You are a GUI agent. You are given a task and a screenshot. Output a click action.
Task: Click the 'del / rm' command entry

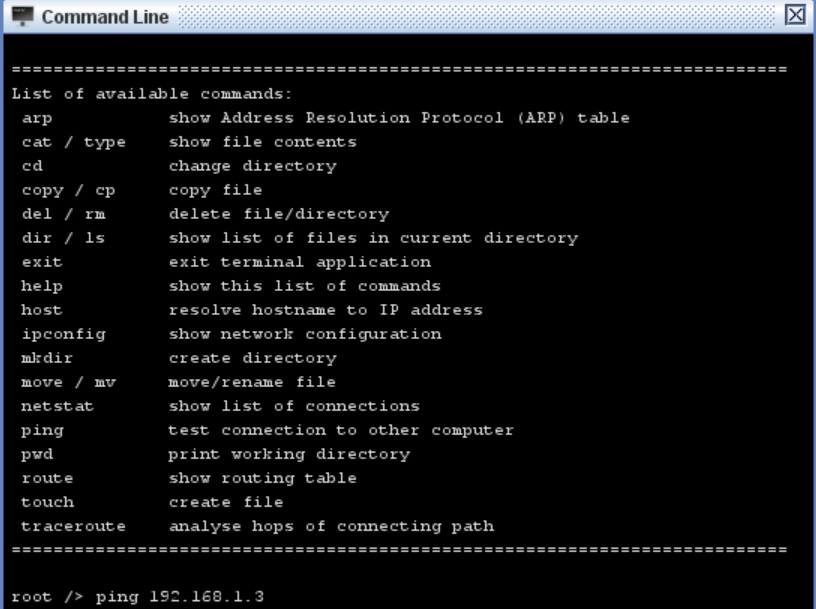point(63,214)
